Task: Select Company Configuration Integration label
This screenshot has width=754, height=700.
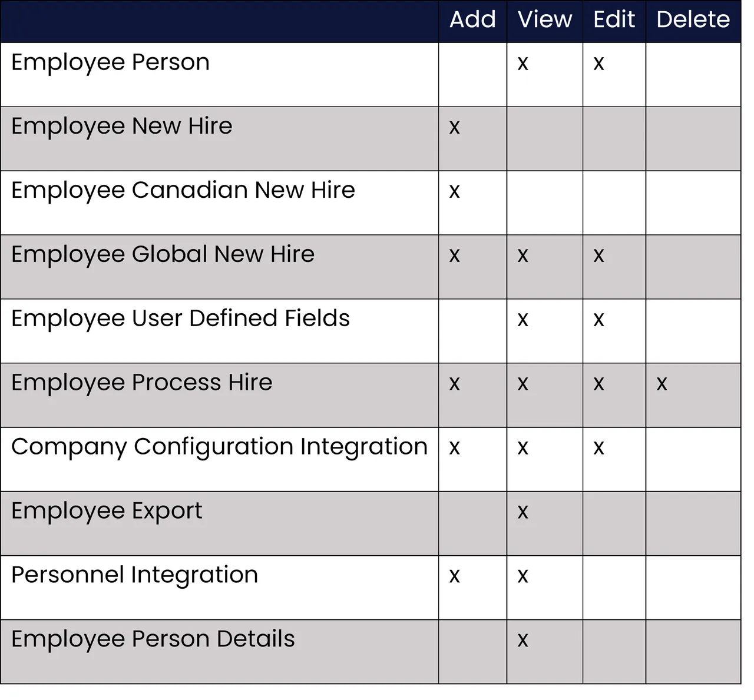Action: 219,447
